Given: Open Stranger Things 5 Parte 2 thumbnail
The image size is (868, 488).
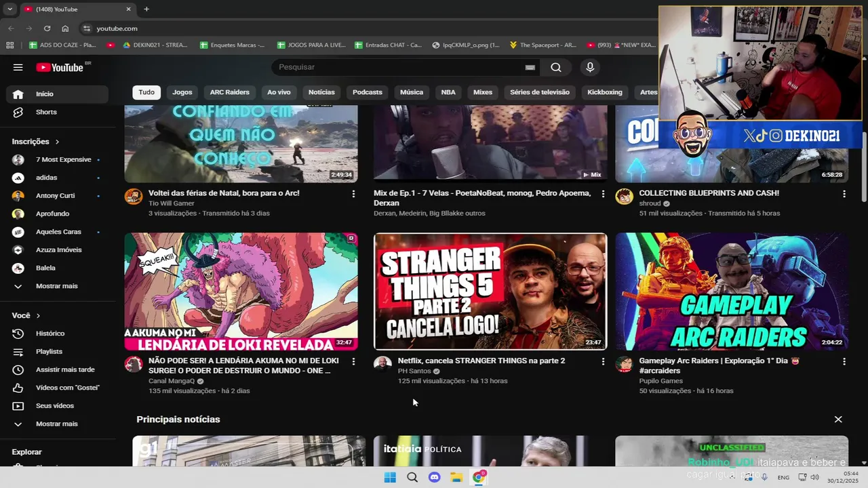Looking at the screenshot, I should (x=490, y=291).
